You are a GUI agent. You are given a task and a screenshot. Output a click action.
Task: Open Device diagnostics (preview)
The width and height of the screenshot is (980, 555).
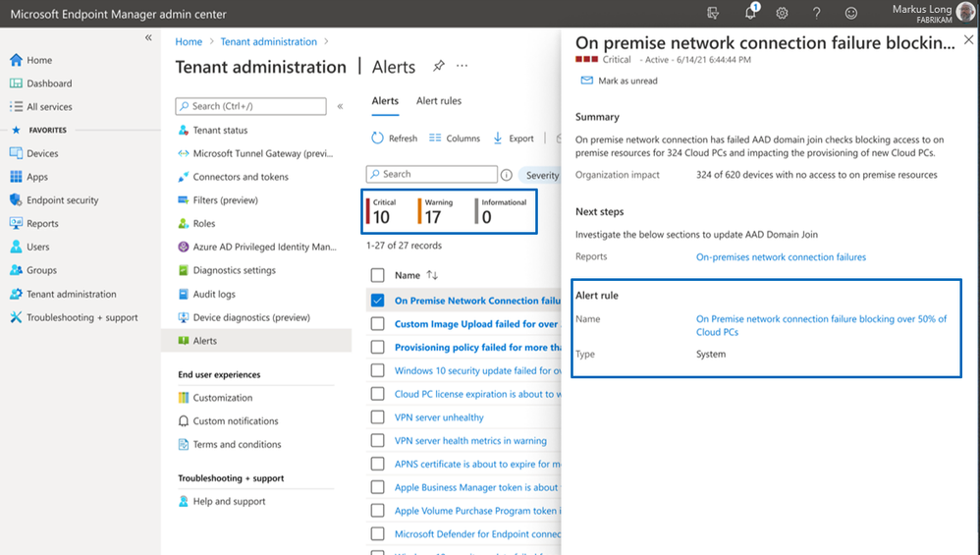point(244,317)
